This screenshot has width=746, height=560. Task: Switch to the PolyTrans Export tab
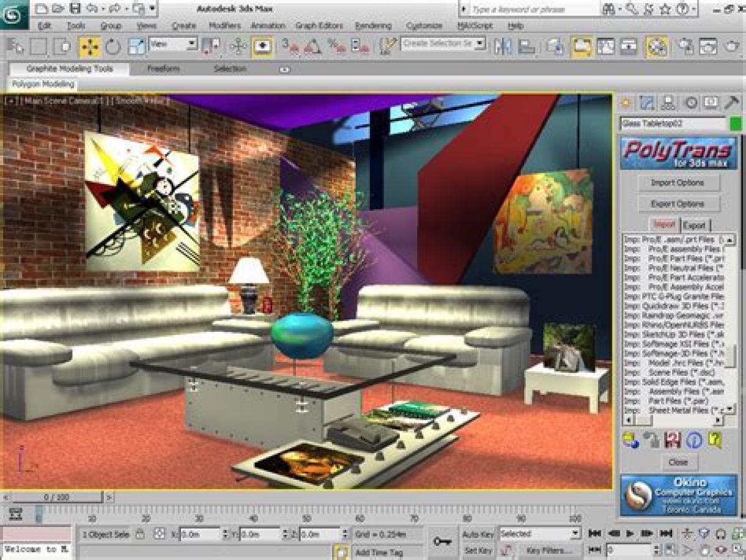(x=694, y=225)
